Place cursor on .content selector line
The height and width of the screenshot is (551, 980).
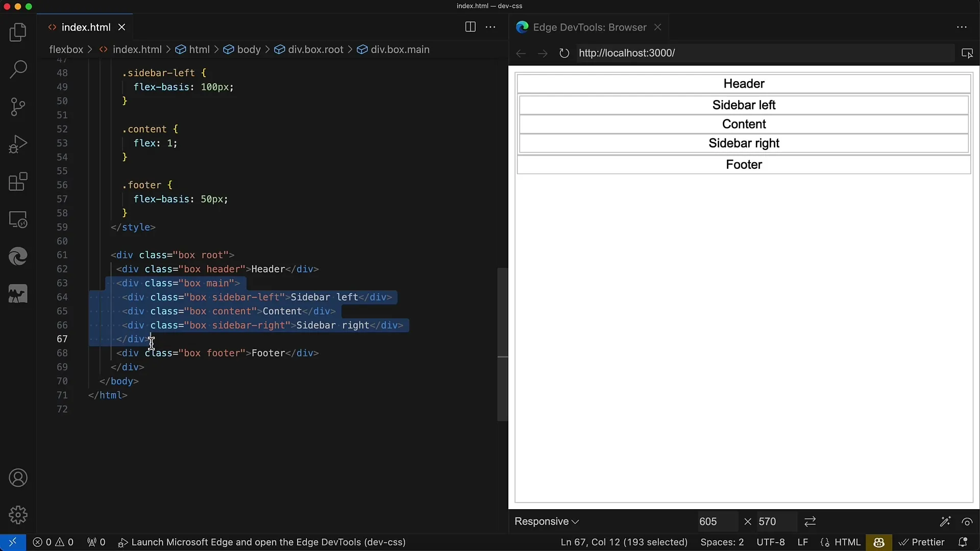pyautogui.click(x=150, y=129)
